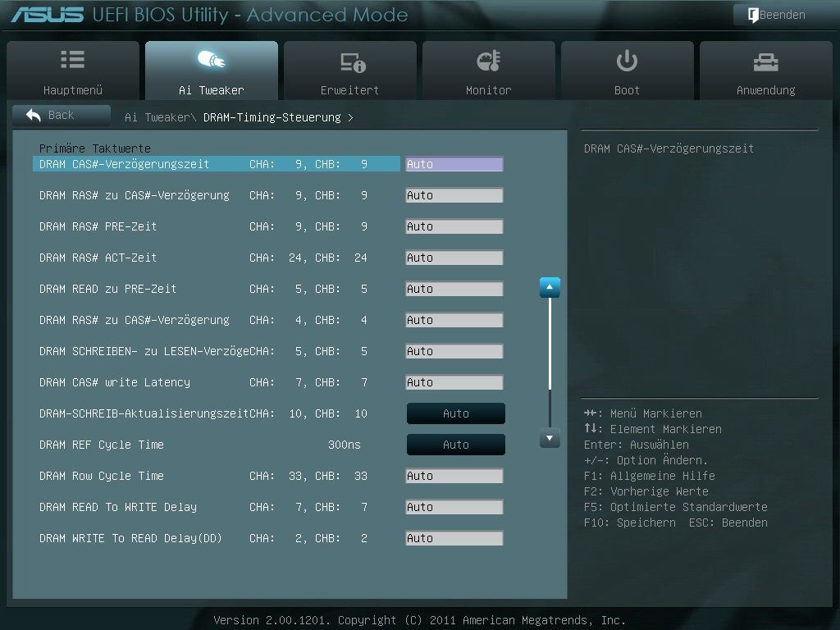Viewport: 840px width, 630px height.
Task: Open the Boot power icon
Action: [627, 61]
